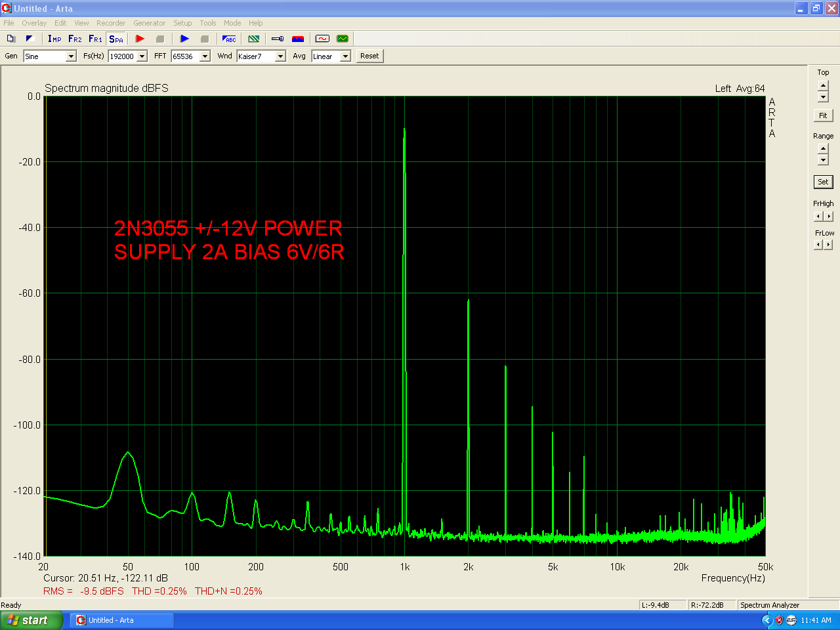The height and width of the screenshot is (630, 840).
Task: Click the Arta icon in title bar
Action: (x=7, y=9)
